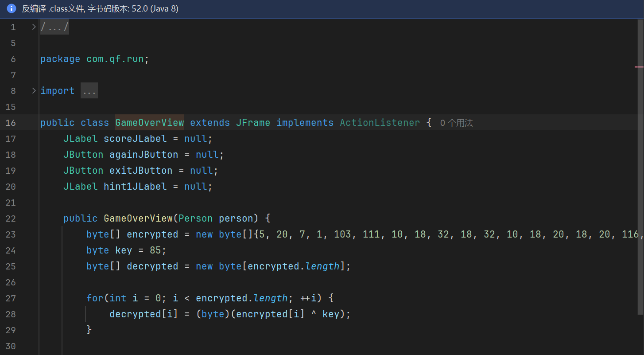Expand the import fold chevron on line 8
644x355 pixels.
[34, 91]
